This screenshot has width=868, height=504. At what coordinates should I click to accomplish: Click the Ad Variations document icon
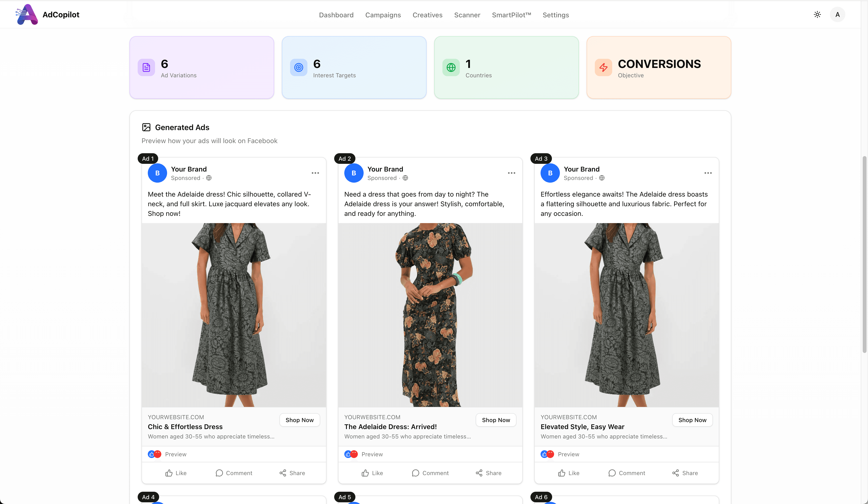(x=146, y=67)
